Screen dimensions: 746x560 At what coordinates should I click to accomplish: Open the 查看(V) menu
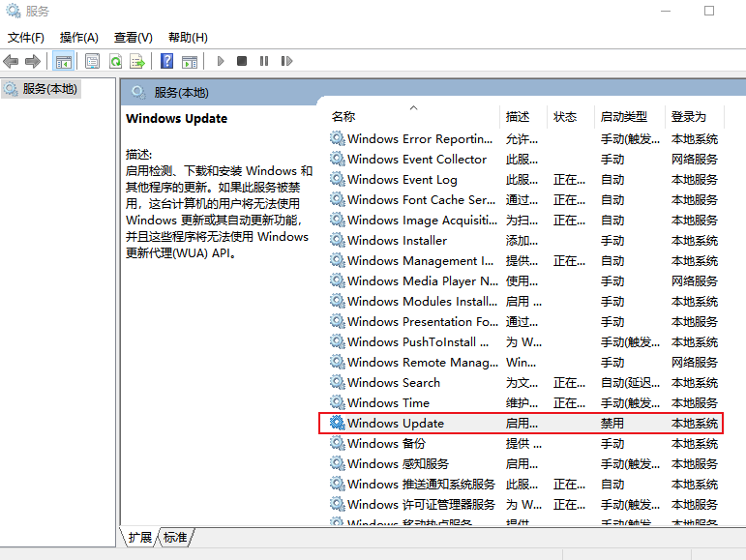(134, 38)
